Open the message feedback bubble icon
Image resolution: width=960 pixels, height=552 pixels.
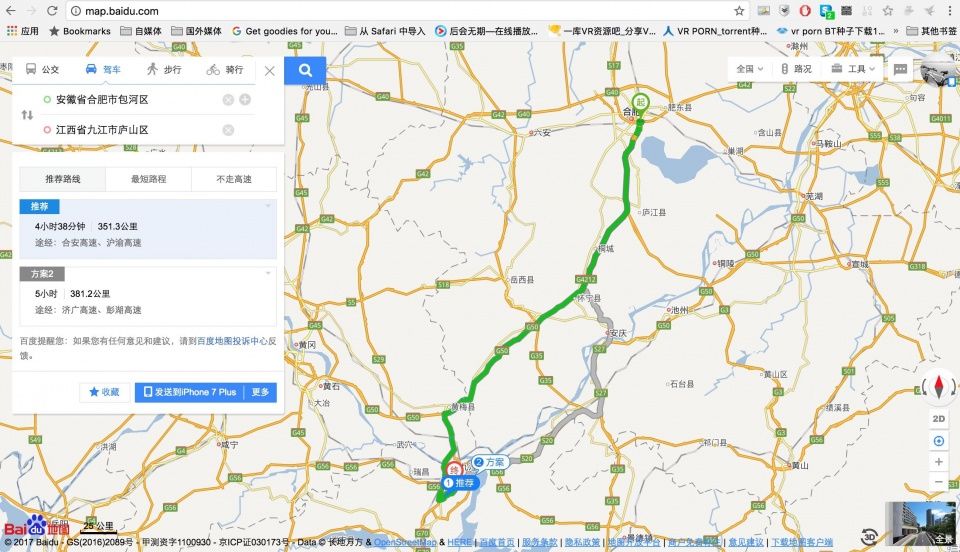click(900, 69)
